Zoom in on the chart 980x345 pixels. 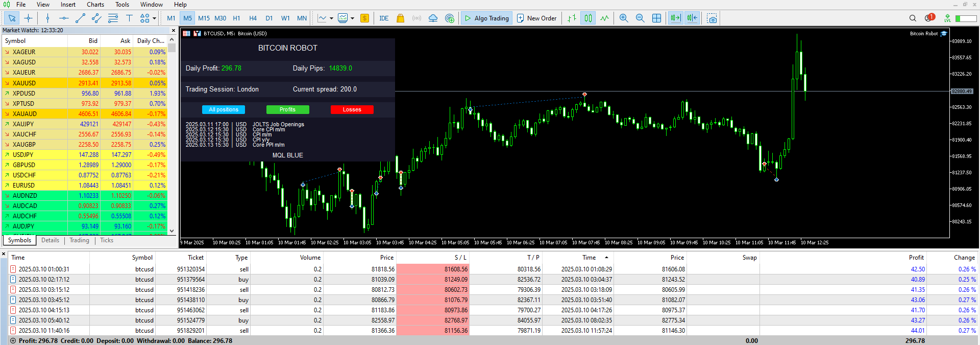pos(624,18)
